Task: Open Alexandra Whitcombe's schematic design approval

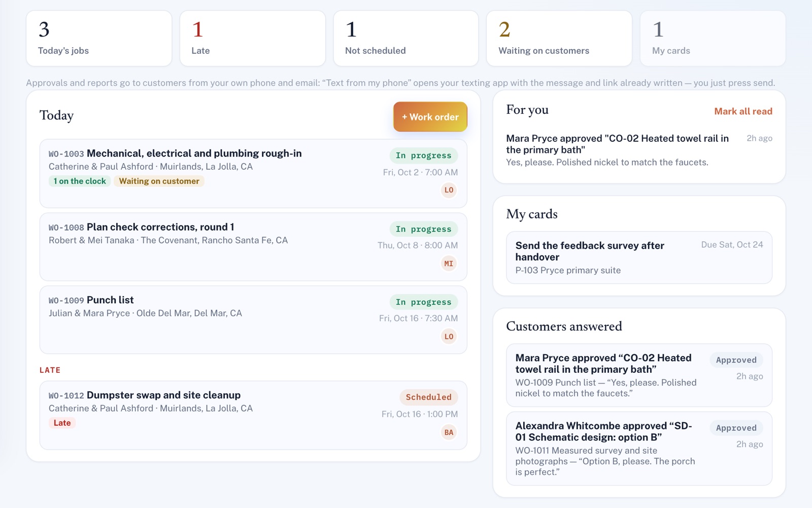Action: click(x=639, y=449)
